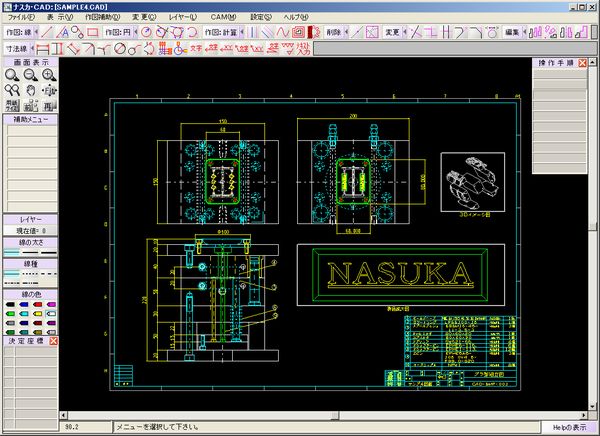Select the angled line with text A tool
This screenshot has height=436, width=600.
62,32
